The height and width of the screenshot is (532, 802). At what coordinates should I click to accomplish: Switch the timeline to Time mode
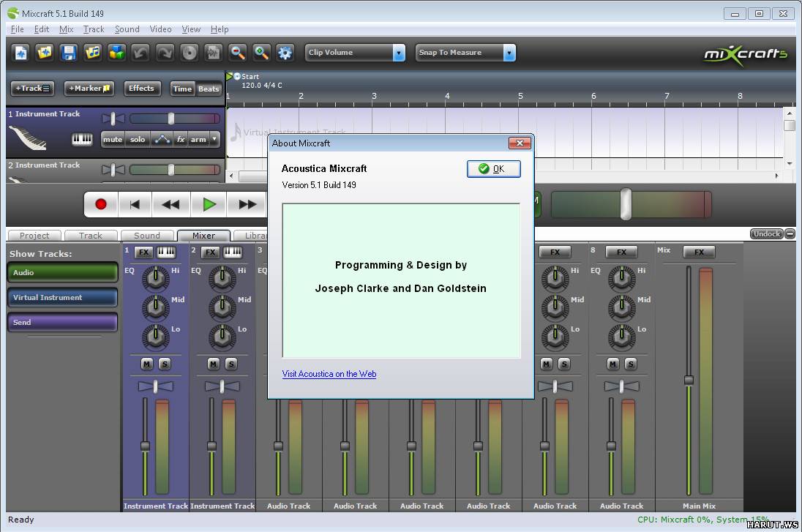click(x=182, y=89)
